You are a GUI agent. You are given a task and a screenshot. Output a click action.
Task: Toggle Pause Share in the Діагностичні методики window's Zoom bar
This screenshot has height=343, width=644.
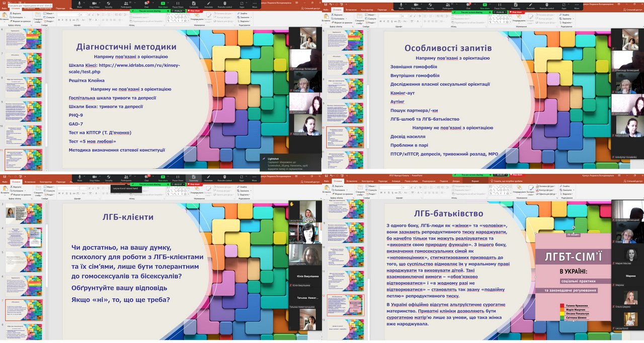(x=178, y=6)
